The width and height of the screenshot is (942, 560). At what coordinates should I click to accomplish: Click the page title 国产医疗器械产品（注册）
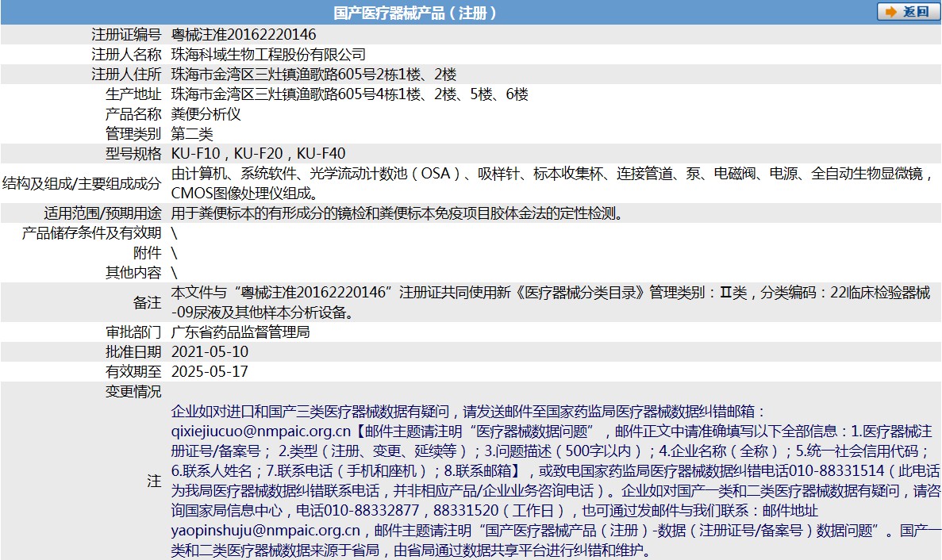(x=416, y=13)
